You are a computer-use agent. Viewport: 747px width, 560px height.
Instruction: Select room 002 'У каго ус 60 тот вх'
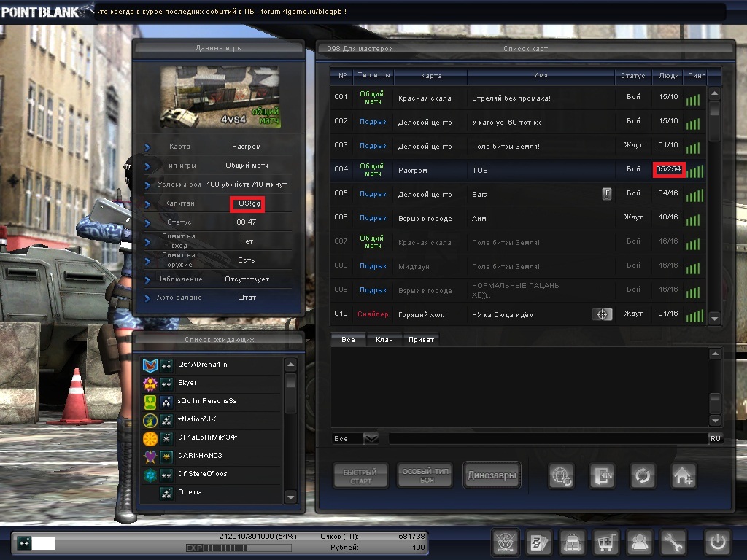click(517, 122)
